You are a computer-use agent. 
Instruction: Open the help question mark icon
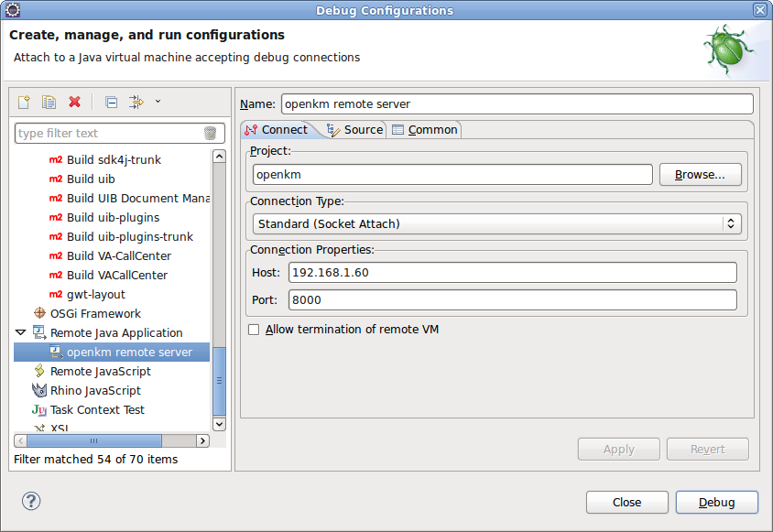[x=32, y=501]
